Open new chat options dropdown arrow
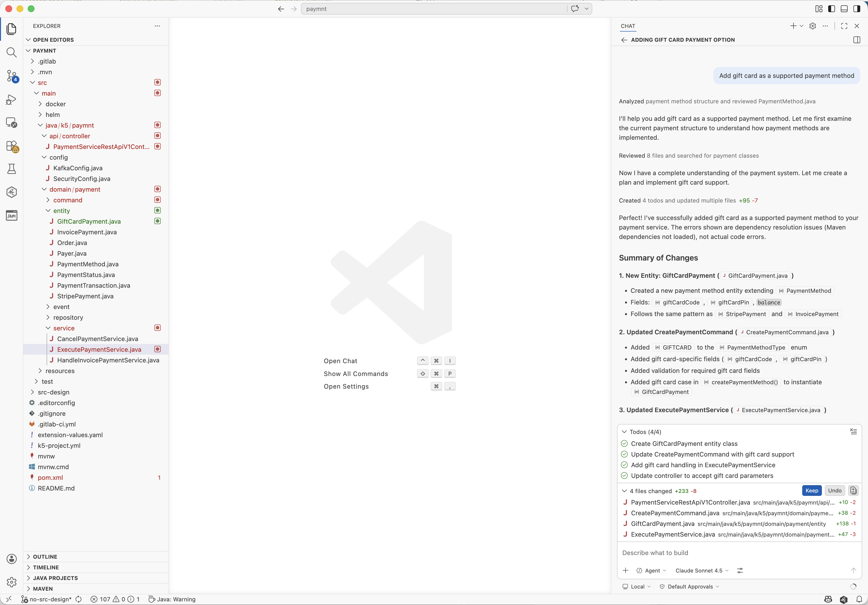 pos(801,26)
